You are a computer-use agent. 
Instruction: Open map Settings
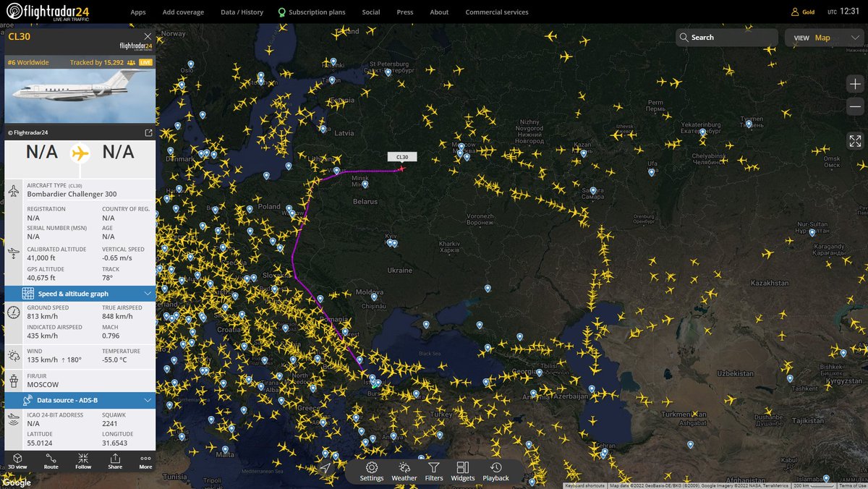pos(372,472)
